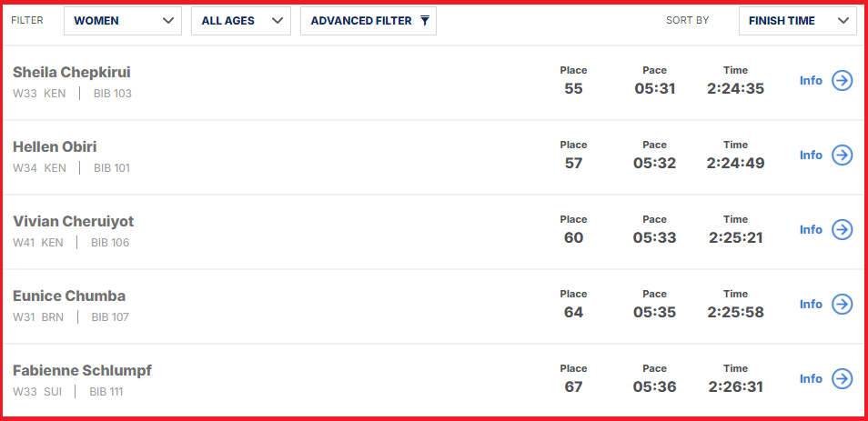Open Info link for Hellen Obiri
The width and height of the screenshot is (868, 421).
[811, 155]
